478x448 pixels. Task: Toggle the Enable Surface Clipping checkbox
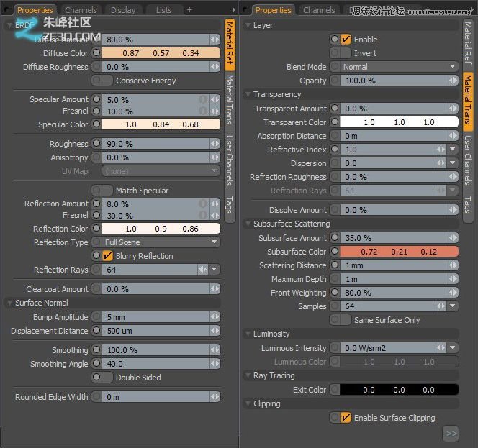coord(346,418)
